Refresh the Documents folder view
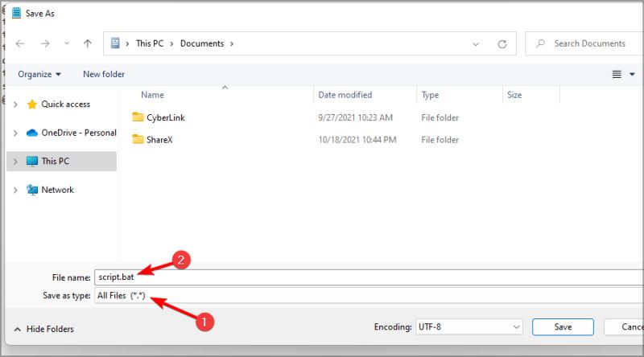 [502, 44]
